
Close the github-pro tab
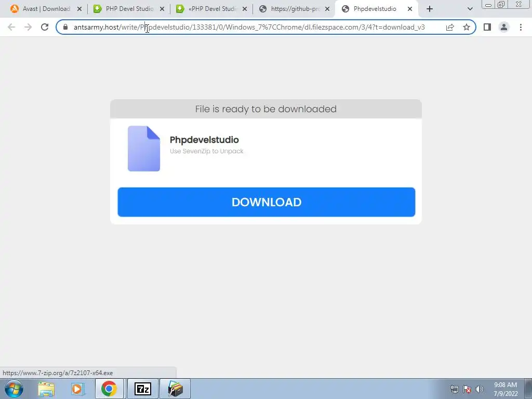coord(327,9)
